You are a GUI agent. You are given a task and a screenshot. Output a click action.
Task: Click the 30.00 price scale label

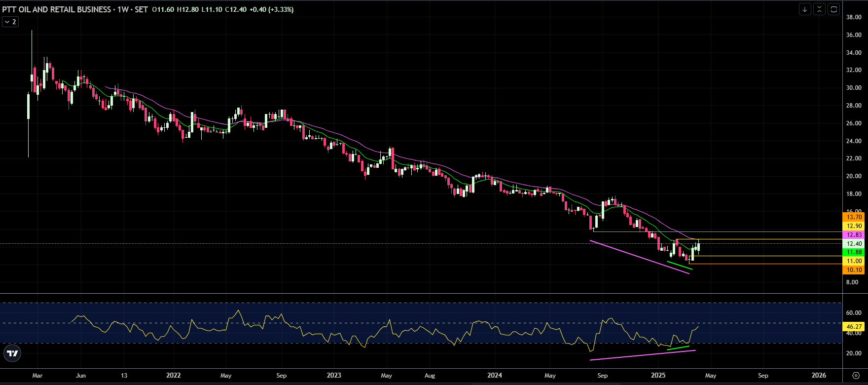(x=854, y=88)
